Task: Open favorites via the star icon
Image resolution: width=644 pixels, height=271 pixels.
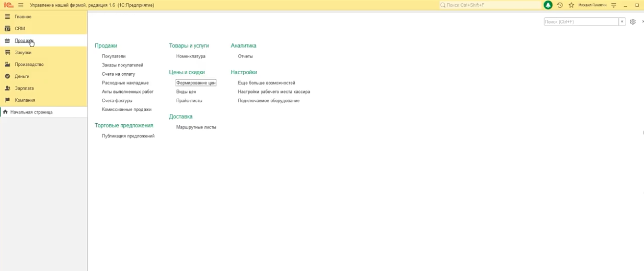Action: [571, 5]
